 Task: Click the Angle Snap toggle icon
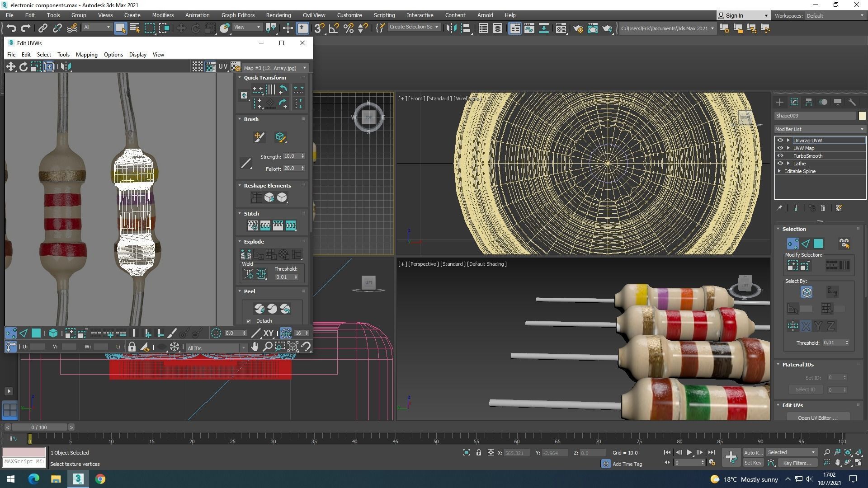point(334,28)
